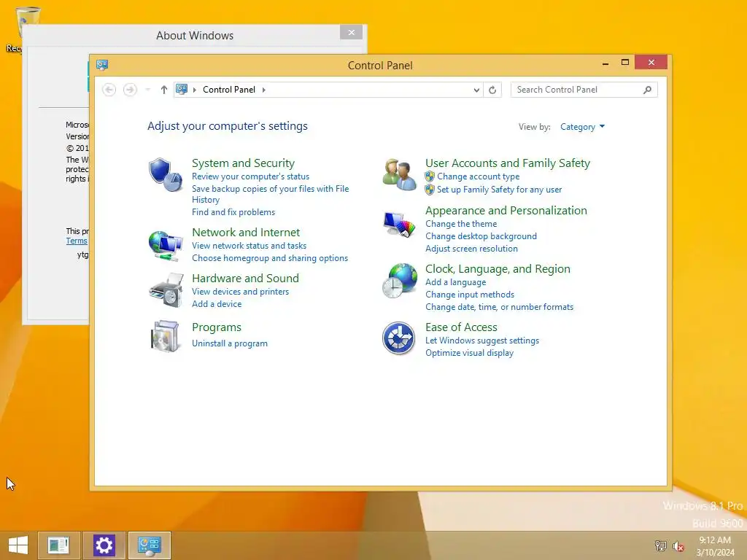Open Appearance and Personalization monitor icon
747x560 pixels.
tap(399, 224)
